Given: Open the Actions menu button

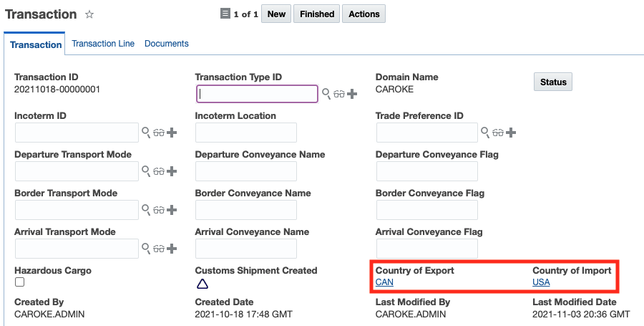Looking at the screenshot, I should pyautogui.click(x=364, y=14).
